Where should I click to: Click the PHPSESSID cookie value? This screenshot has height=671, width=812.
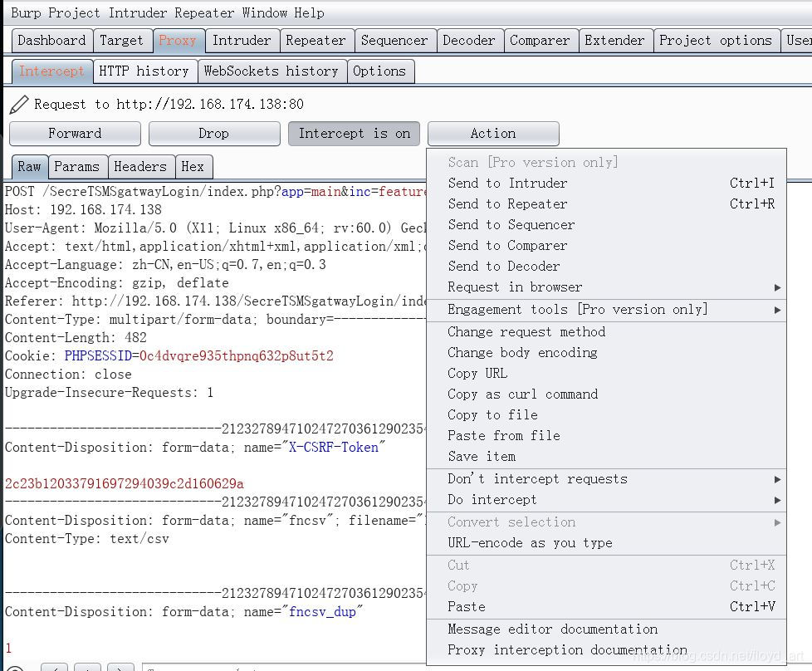237,356
